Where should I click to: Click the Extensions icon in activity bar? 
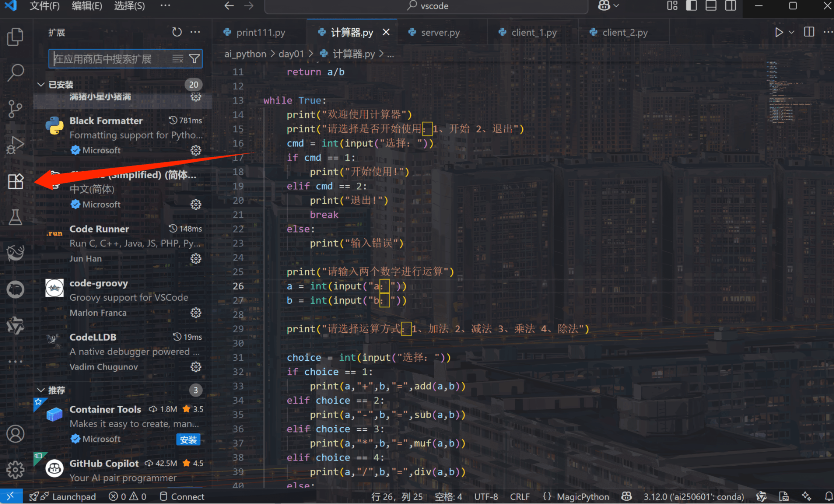15,182
